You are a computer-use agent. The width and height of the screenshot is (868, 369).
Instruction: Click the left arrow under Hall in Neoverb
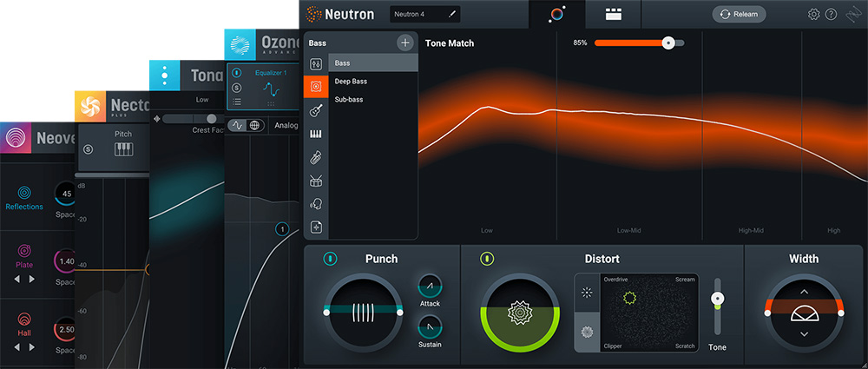tap(17, 346)
